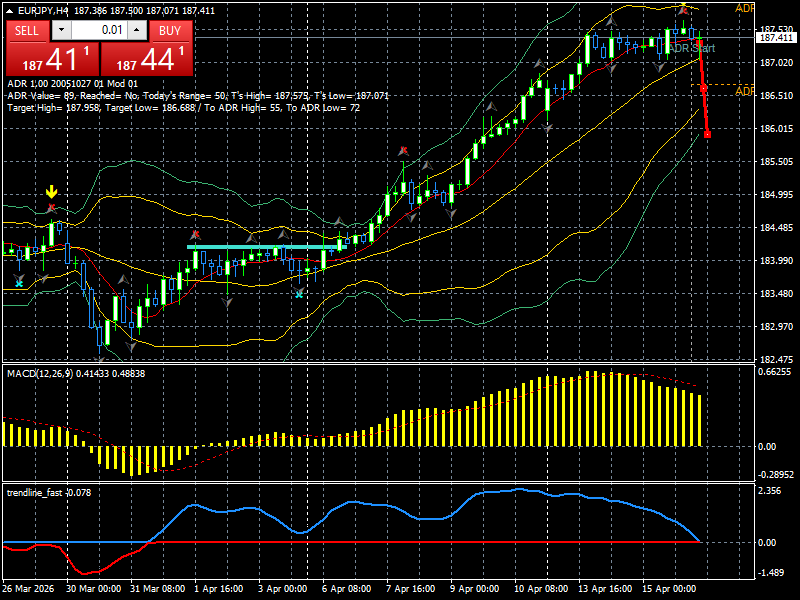Select the thick red projection line
The width and height of the screenshot is (800, 600).
tap(704, 87)
